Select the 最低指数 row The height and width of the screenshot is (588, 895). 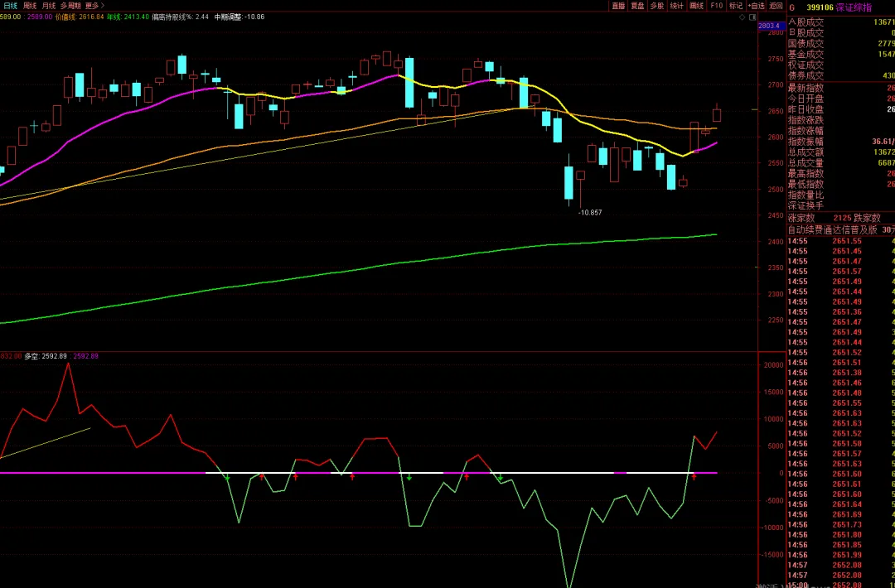tap(841, 184)
